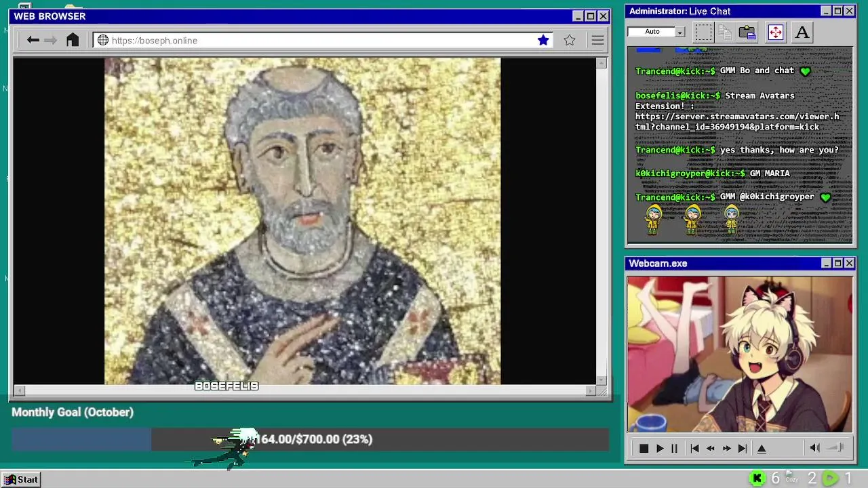The image size is (868, 488).
Task: Click the Auto combo box field
Action: (x=652, y=32)
